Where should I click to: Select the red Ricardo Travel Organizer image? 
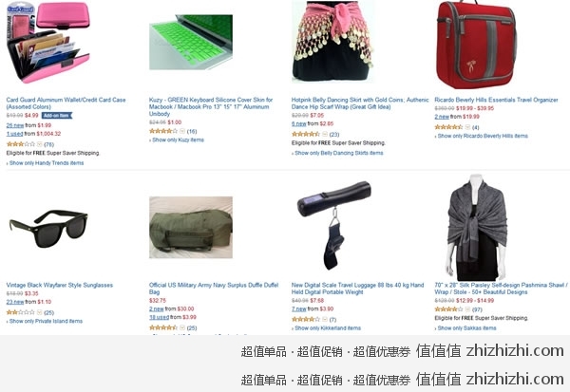pyautogui.click(x=477, y=44)
